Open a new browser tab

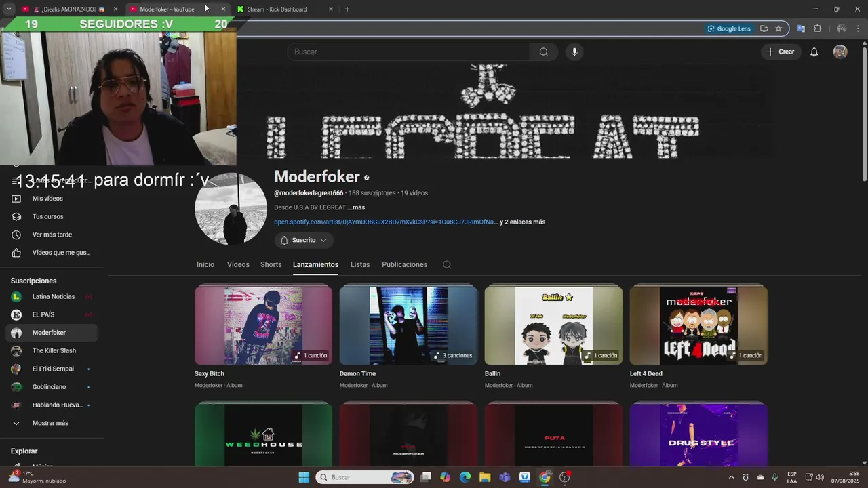[x=347, y=9]
